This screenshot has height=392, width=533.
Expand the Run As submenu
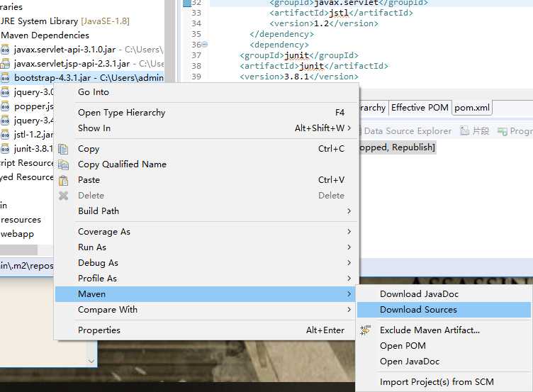pos(206,247)
